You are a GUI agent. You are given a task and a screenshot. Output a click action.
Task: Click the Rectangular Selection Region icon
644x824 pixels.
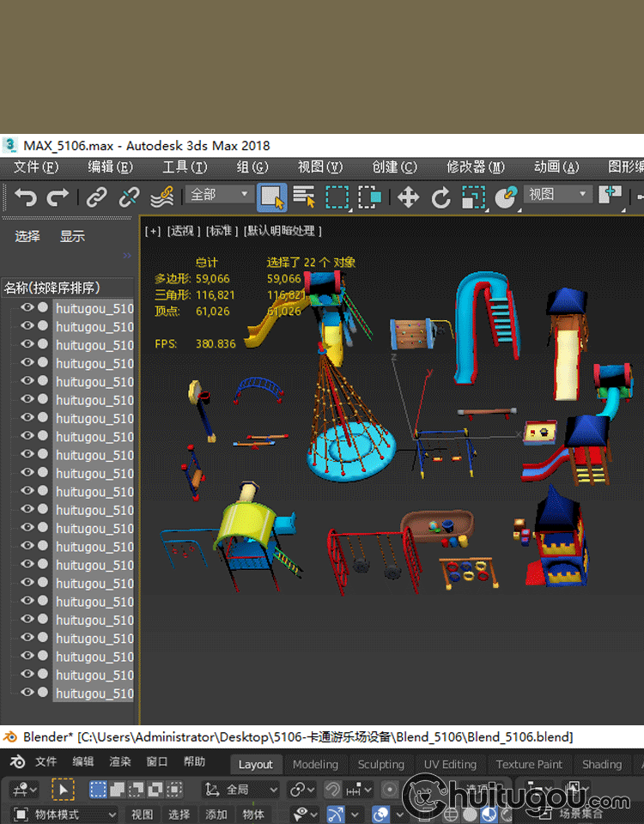337,197
